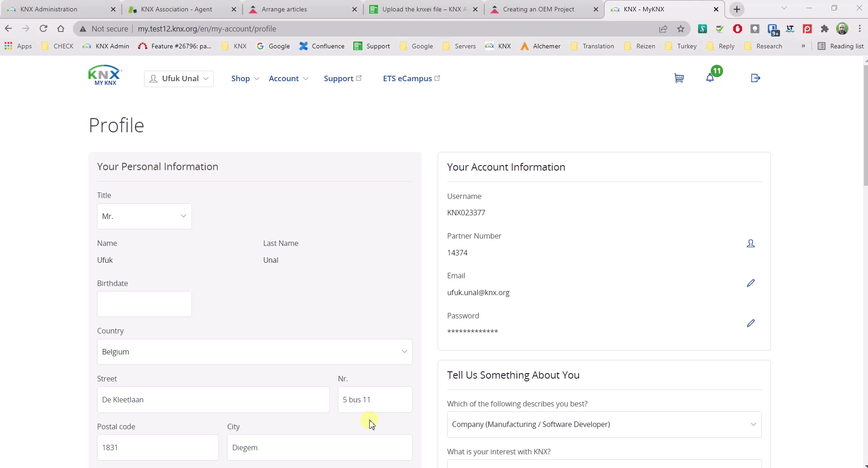Open the Chrome profile avatar
The image size is (868, 468).
[842, 29]
